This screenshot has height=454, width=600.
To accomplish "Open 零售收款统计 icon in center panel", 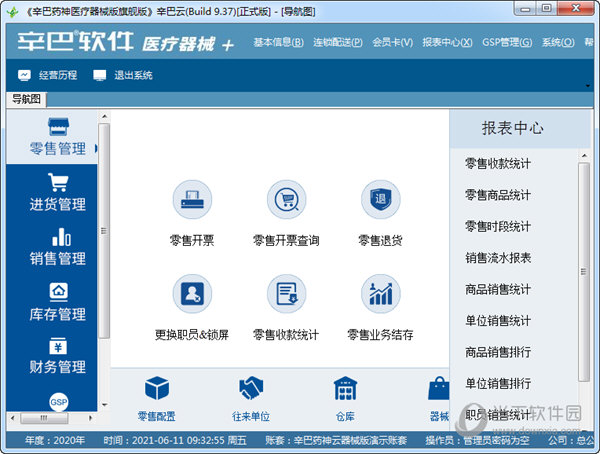I will (x=286, y=294).
